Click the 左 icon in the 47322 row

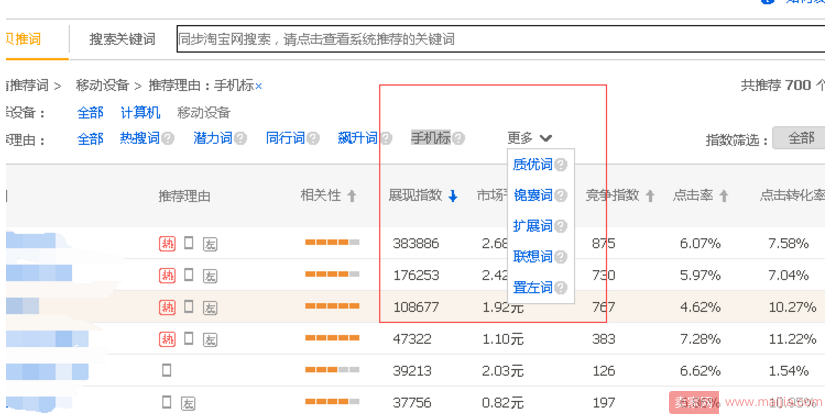210,339
